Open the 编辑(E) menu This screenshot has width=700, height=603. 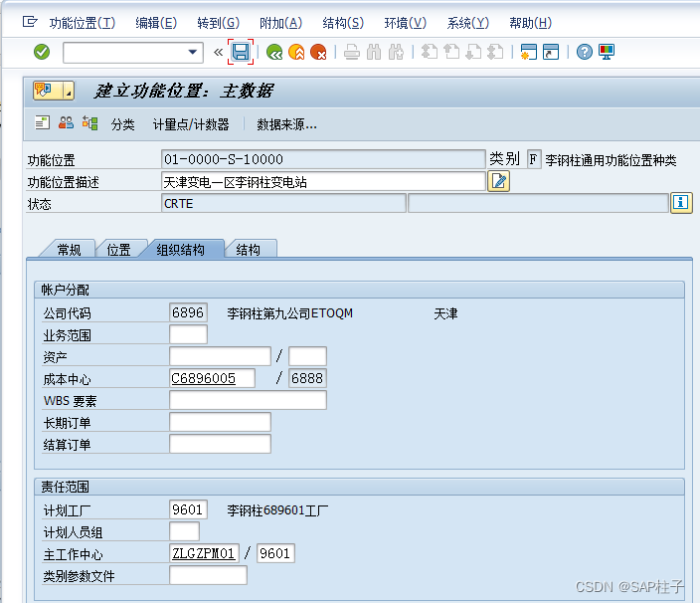(x=156, y=23)
